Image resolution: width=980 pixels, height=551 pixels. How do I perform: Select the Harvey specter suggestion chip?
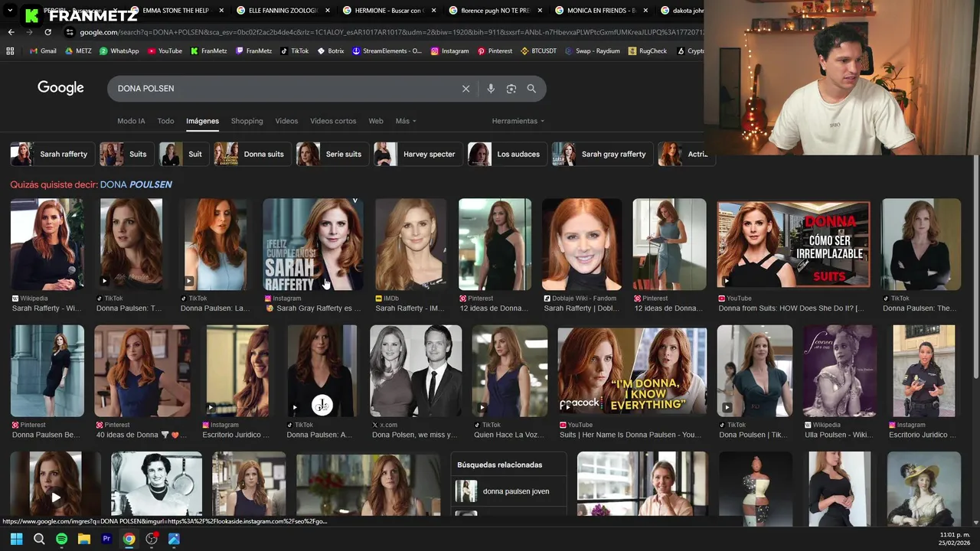[418, 154]
